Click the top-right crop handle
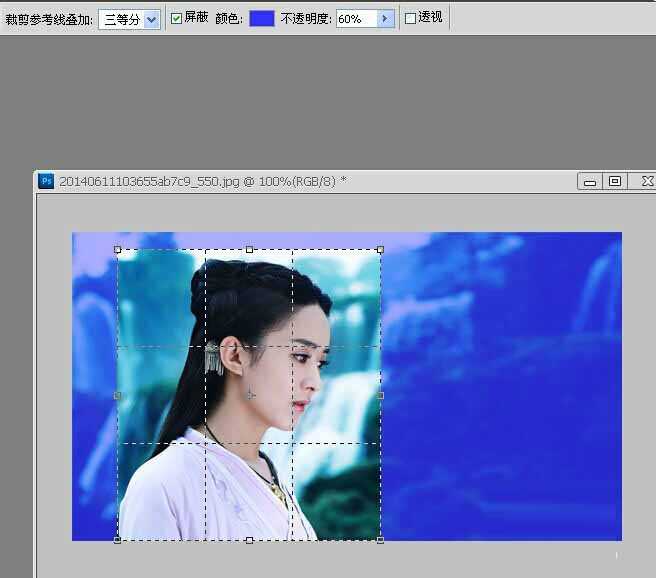Viewport: 656px width, 578px height. pyautogui.click(x=380, y=250)
